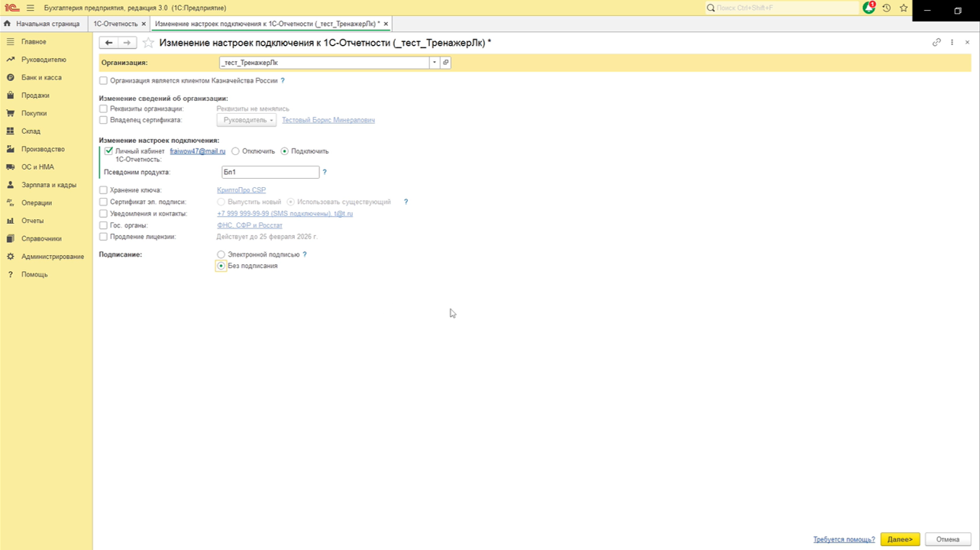The height and width of the screenshot is (550, 980).
Task: Open ФНС, СФР и Росстат link
Action: point(250,225)
